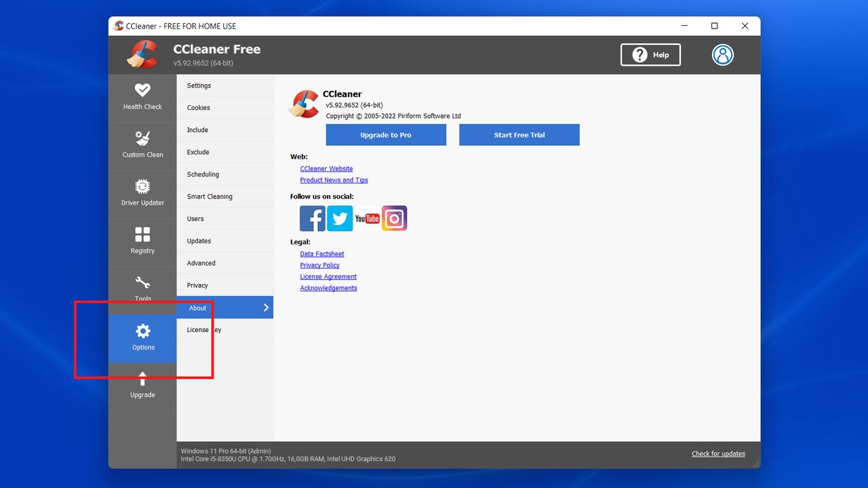Open CCleaner's Instagram page
Screen dimensions: 868x488
(x=394, y=218)
